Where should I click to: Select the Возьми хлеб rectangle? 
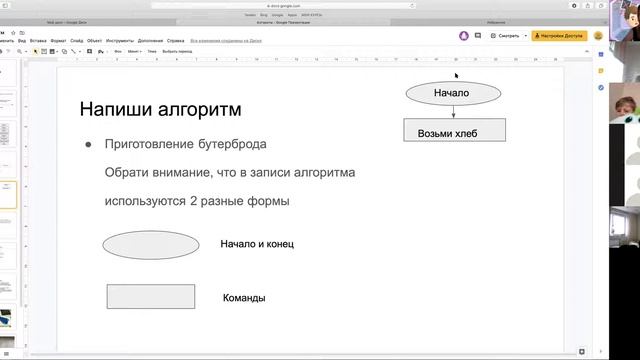click(454, 130)
